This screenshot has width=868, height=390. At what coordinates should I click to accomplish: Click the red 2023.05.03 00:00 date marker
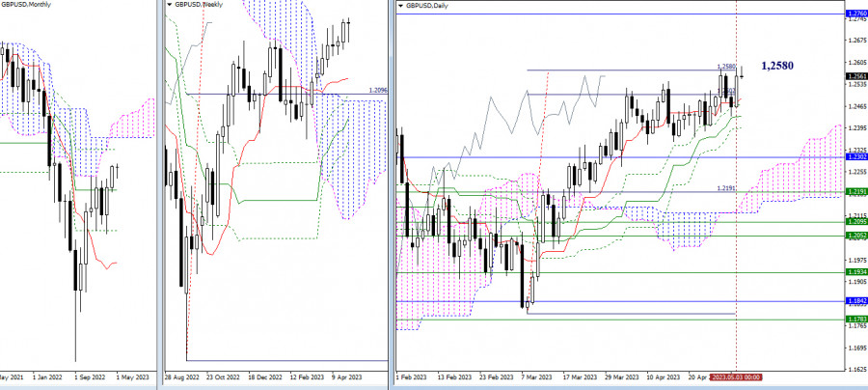tap(735, 377)
